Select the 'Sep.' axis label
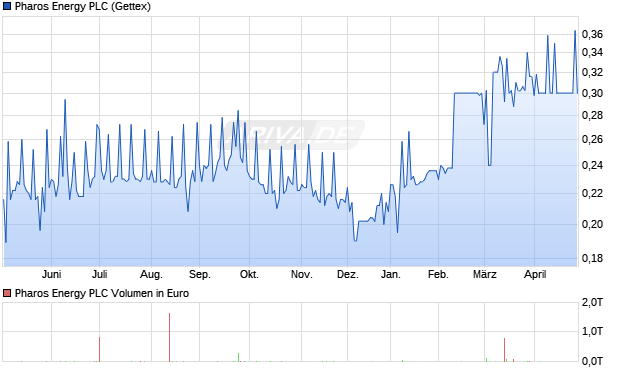The image size is (620, 371). (200, 274)
